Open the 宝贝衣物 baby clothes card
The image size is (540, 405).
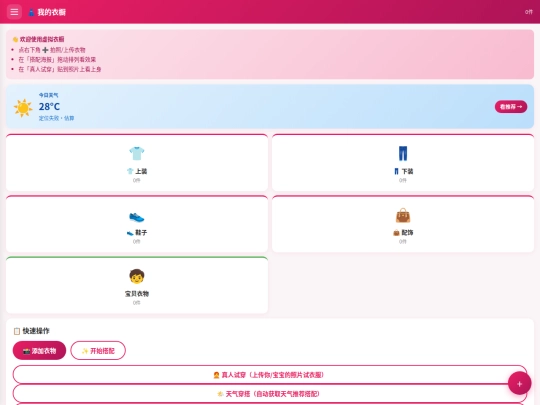(x=137, y=285)
